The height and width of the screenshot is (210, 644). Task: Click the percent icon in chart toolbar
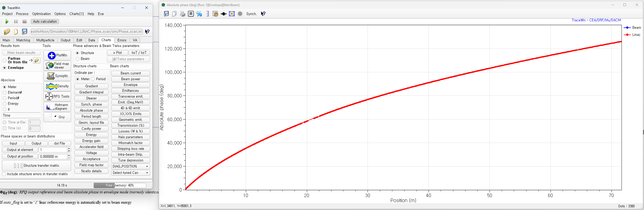coord(199,14)
